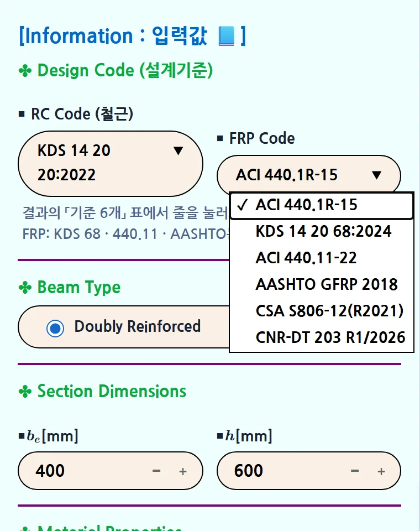Image resolution: width=420 pixels, height=531 pixels.
Task: Click the hint text starting FRP: KDS 68
Action: tap(125, 234)
